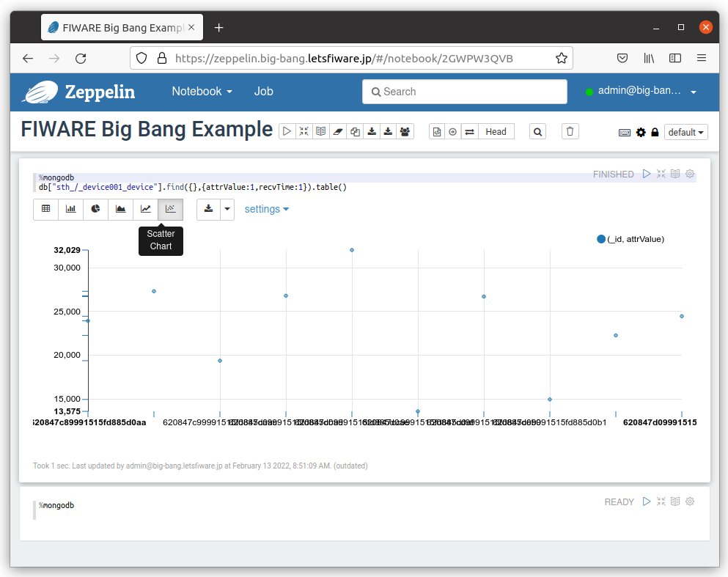Set revision icon next to Head
The image size is (728, 577).
click(452, 132)
